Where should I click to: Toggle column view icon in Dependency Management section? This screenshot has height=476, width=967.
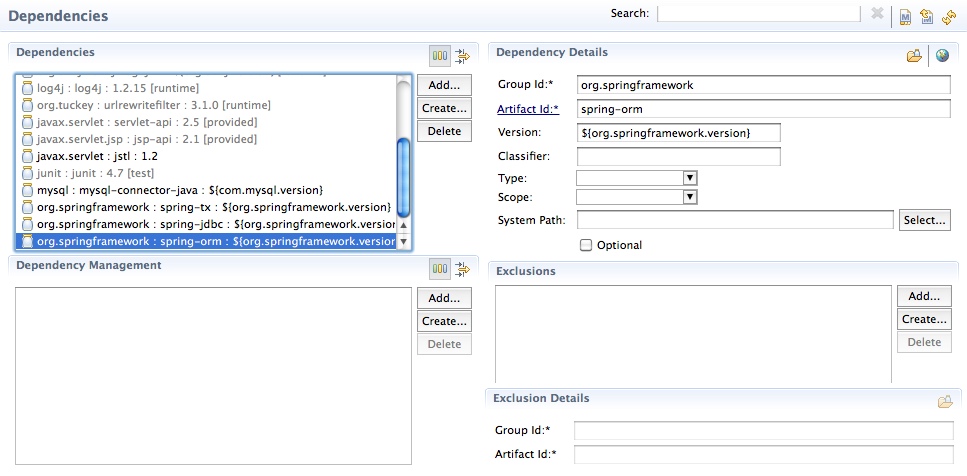(x=440, y=268)
